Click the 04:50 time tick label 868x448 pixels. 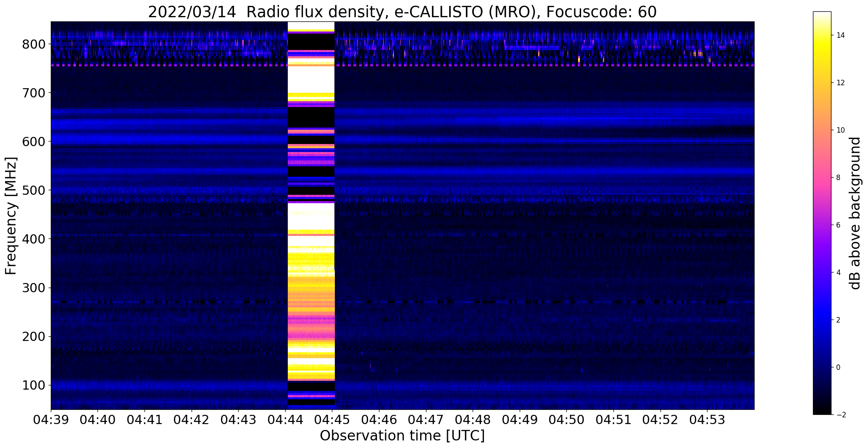tap(567, 420)
